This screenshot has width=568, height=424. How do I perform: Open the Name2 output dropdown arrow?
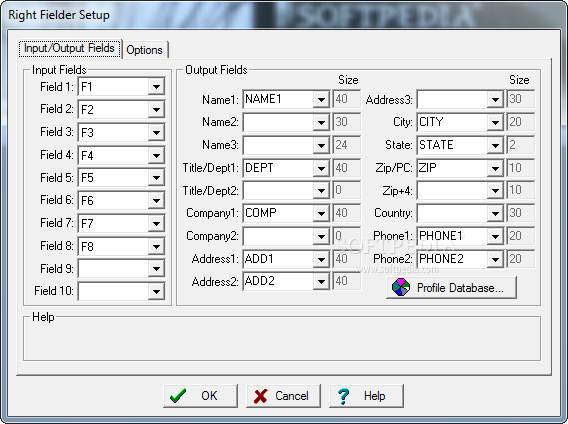point(321,122)
